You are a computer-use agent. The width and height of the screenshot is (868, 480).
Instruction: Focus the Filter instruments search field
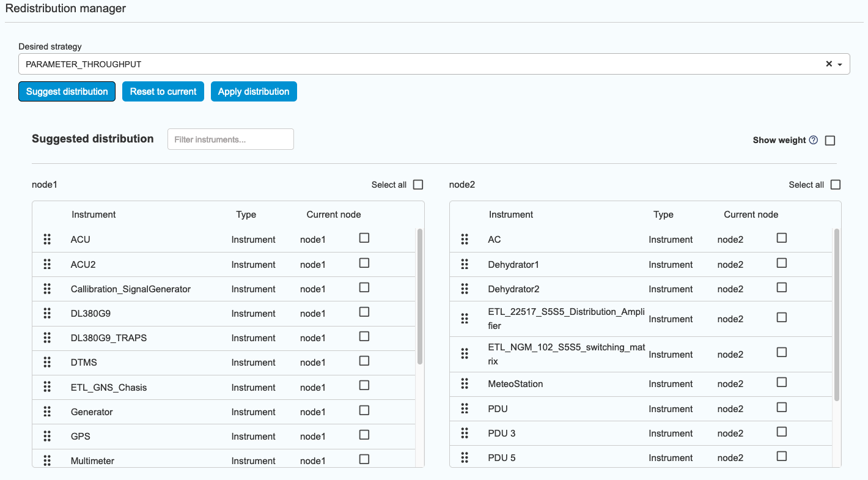coord(230,139)
